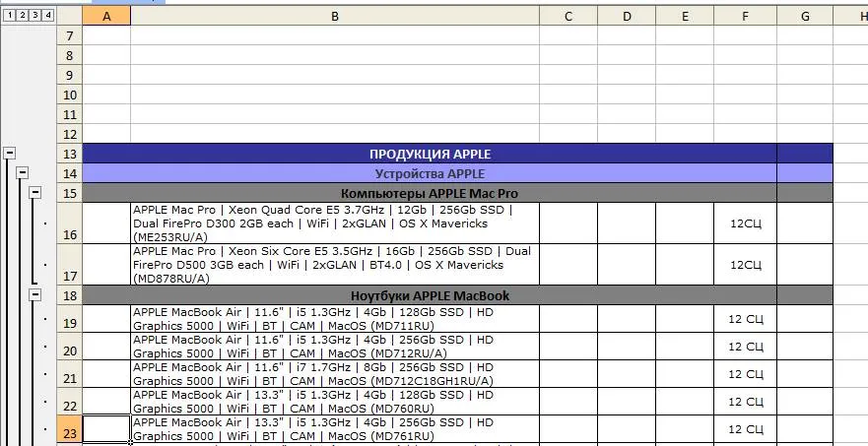Select row 9 header
Screen dimensions: 868x446
[69, 75]
